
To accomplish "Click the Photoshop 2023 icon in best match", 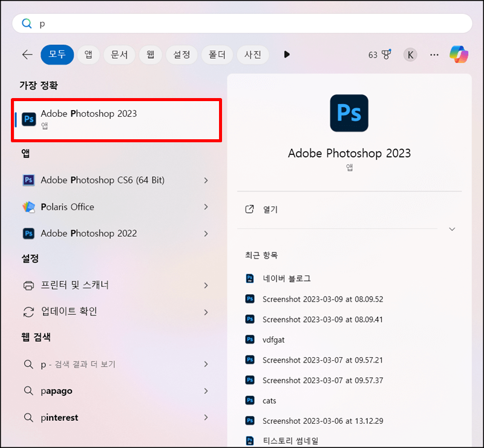I will pyautogui.click(x=29, y=119).
